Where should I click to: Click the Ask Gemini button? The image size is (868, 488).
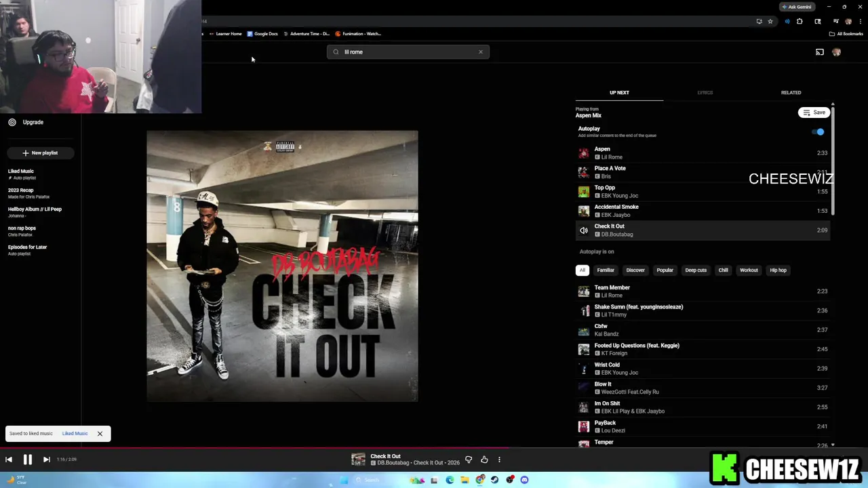[796, 7]
